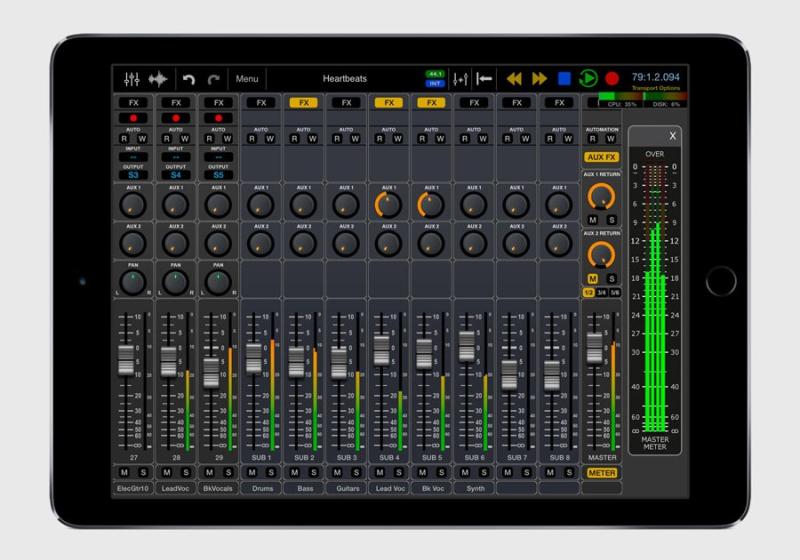Mute the Drums SUB 1 channel
Screen dimensions: 800x560
pos(251,472)
